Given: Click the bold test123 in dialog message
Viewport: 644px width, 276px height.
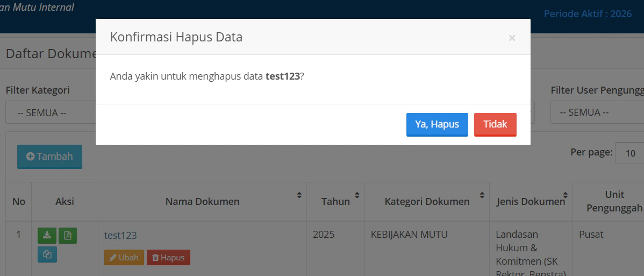Looking at the screenshot, I should (283, 76).
